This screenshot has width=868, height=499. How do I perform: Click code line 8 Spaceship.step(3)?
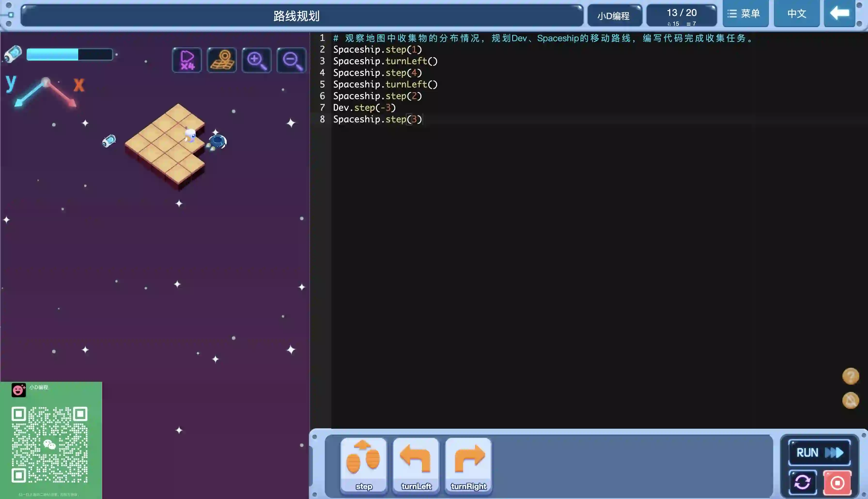[x=378, y=119]
